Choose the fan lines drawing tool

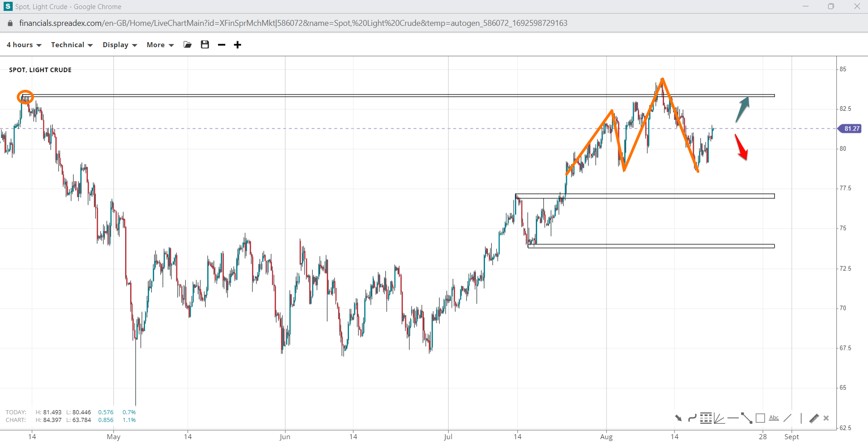tap(720, 418)
